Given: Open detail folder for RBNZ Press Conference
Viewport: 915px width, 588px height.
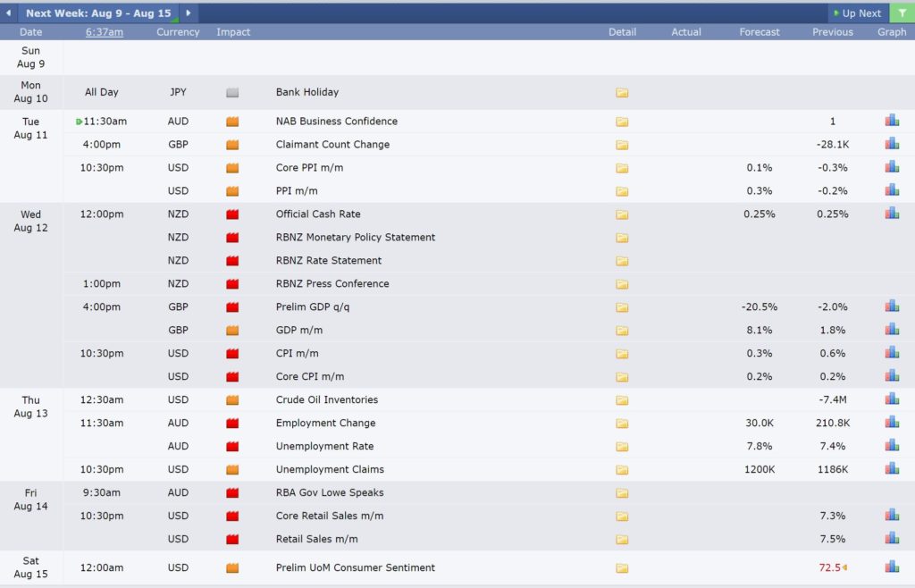Looking at the screenshot, I should pyautogui.click(x=622, y=285).
